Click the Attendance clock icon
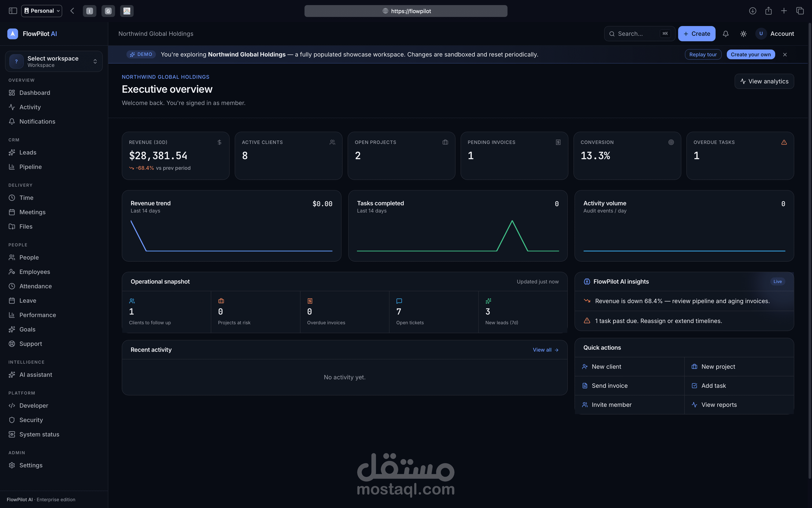This screenshot has width=812, height=508. [12, 287]
